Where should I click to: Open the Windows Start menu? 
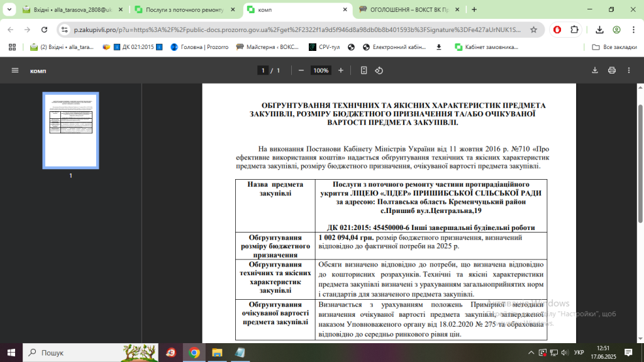pos(11,353)
